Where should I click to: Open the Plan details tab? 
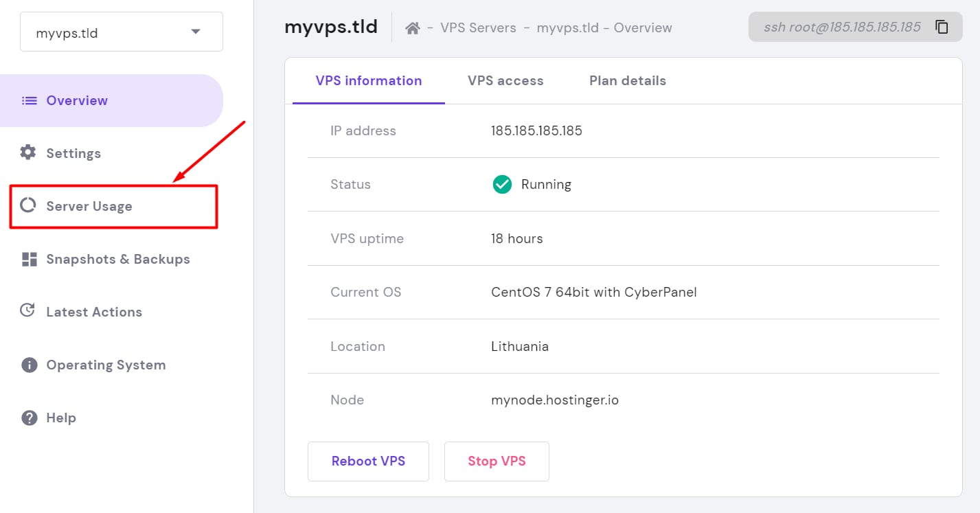(627, 80)
